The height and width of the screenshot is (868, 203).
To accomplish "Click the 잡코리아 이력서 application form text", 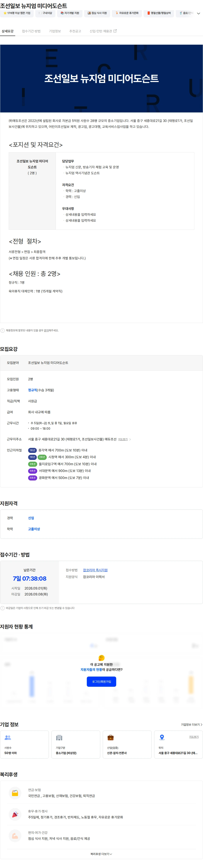I will (x=94, y=577).
